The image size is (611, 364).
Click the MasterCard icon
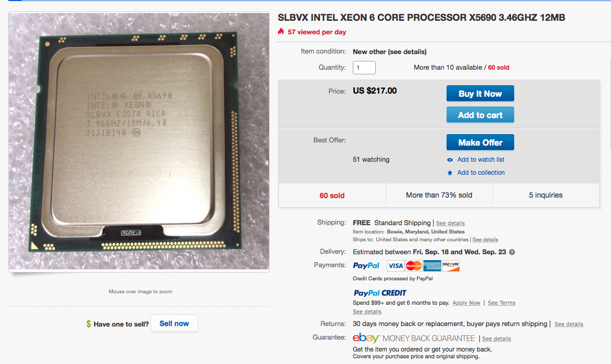[x=413, y=266]
